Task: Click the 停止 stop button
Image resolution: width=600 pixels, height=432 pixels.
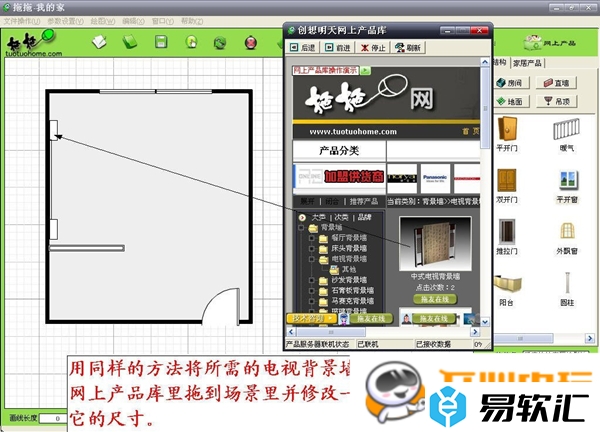Action: tap(373, 48)
